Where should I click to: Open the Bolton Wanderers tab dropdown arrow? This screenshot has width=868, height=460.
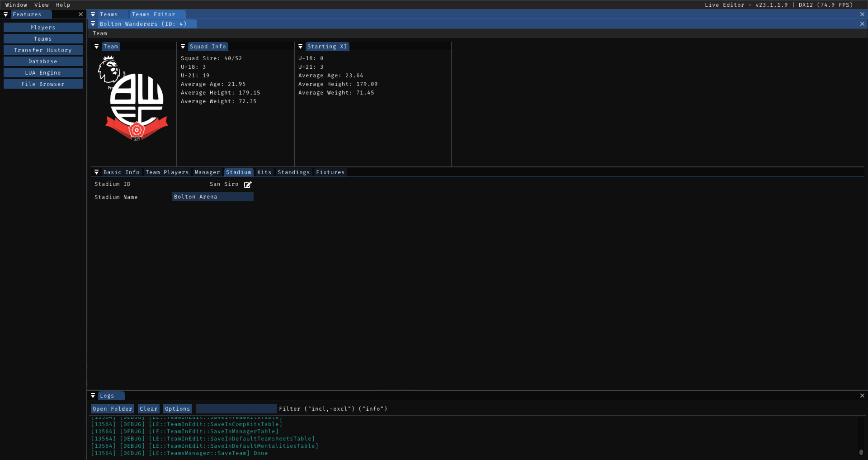93,24
